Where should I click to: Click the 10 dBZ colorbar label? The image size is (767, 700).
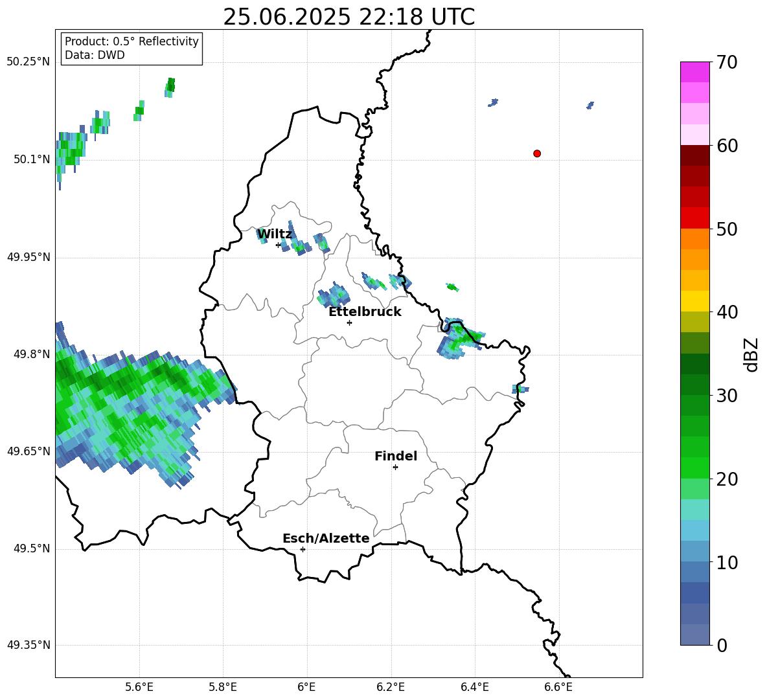(x=727, y=563)
